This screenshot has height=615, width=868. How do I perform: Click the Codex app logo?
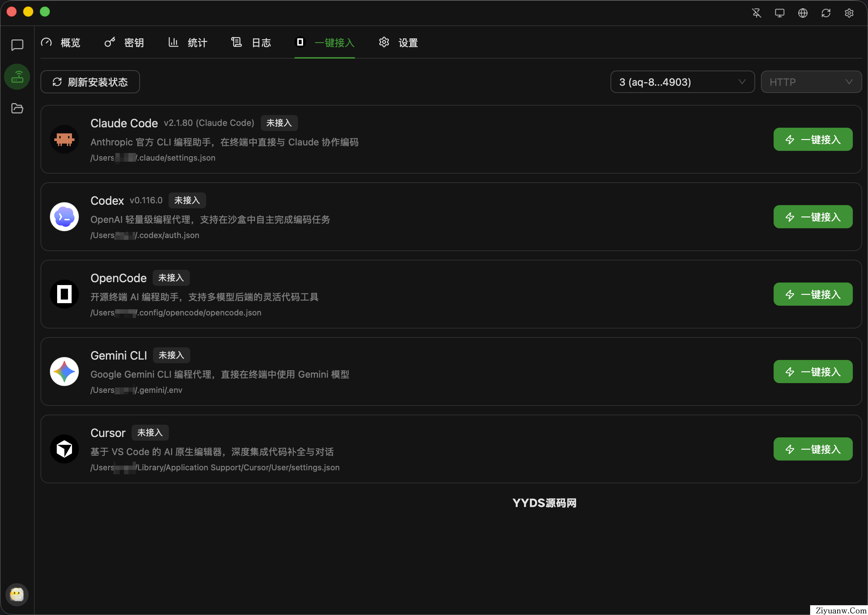coord(64,217)
